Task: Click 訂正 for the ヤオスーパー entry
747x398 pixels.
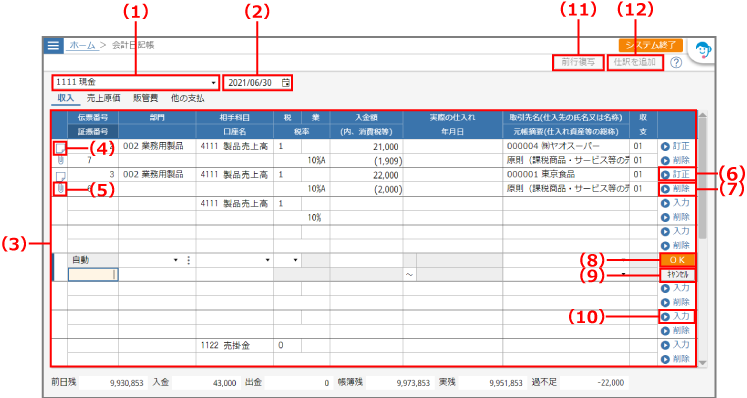Action: coord(676,146)
